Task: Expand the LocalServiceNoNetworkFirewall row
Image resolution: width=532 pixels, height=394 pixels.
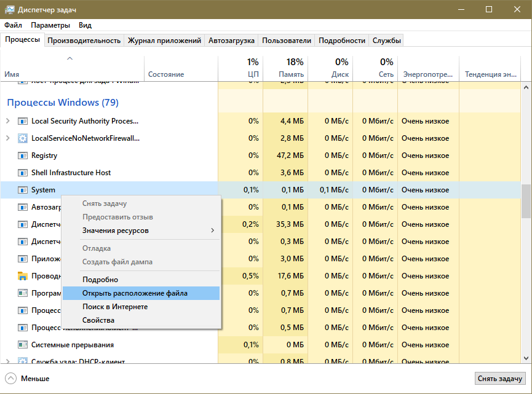Action: (8, 138)
